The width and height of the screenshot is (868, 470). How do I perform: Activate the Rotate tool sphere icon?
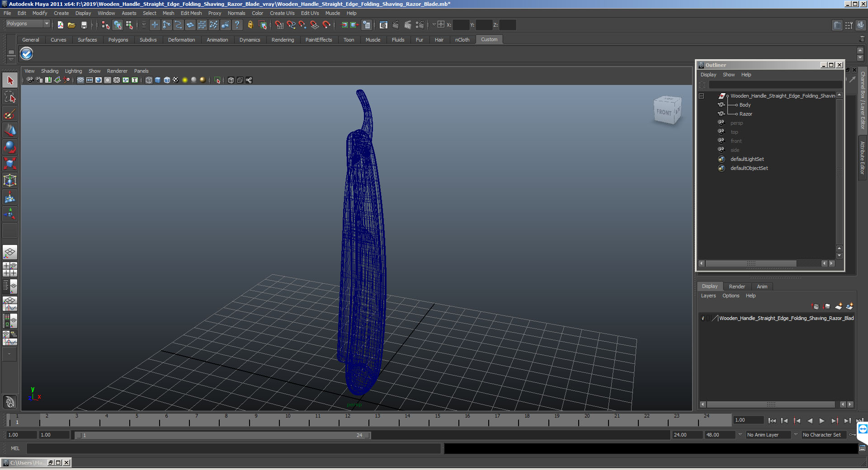[10, 146]
